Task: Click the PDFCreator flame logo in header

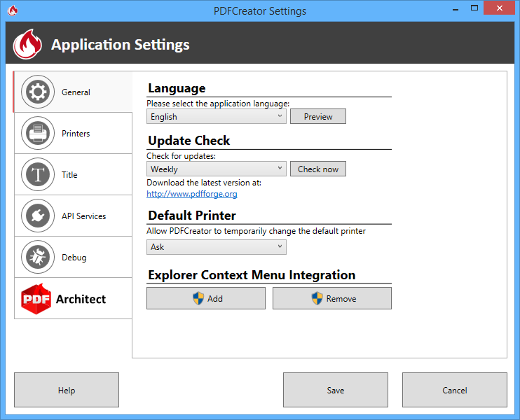Action: pyautogui.click(x=28, y=45)
